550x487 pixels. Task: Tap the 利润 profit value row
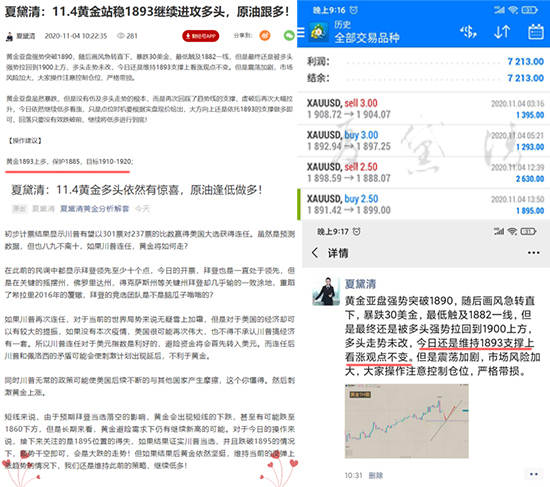click(x=425, y=61)
